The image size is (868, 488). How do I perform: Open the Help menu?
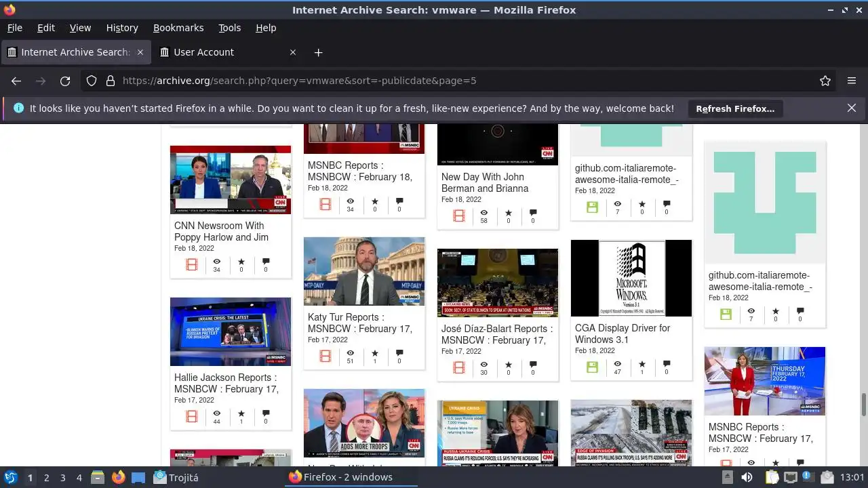click(x=266, y=28)
